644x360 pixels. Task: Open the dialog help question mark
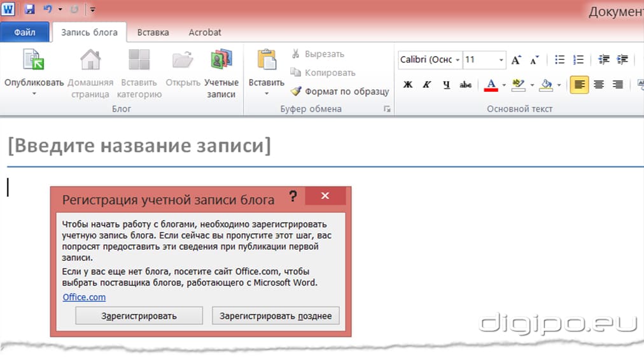click(293, 196)
